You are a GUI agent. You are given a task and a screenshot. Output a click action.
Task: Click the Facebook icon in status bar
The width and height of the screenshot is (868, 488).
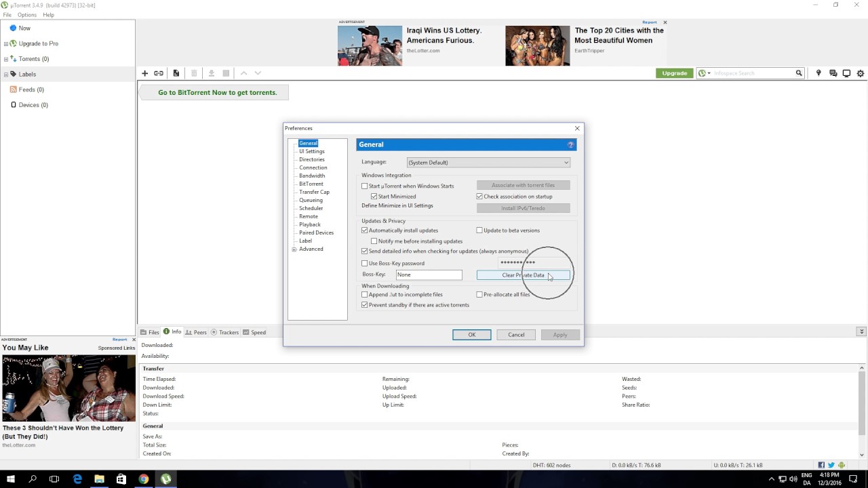(821, 466)
